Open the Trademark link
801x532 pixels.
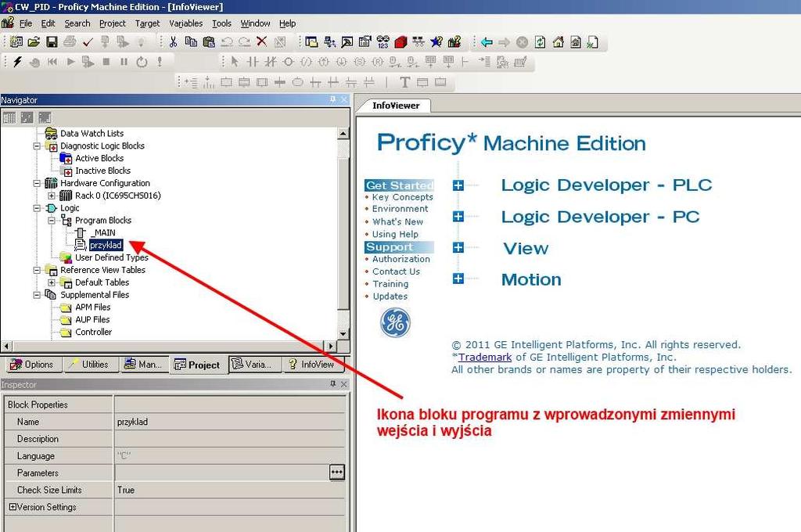pyautogui.click(x=485, y=358)
